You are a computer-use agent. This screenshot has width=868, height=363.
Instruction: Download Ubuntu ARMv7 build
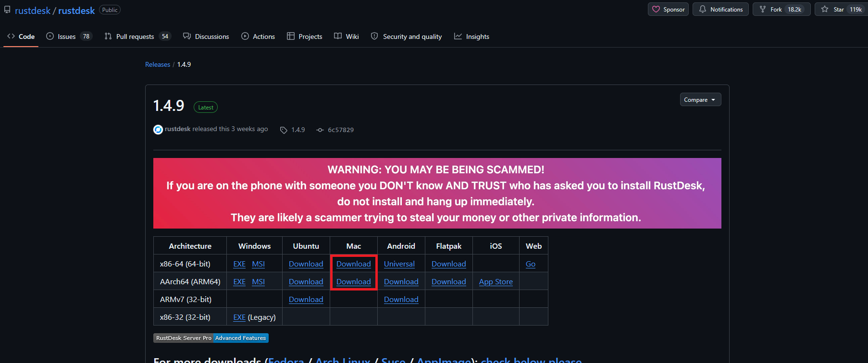tap(306, 300)
